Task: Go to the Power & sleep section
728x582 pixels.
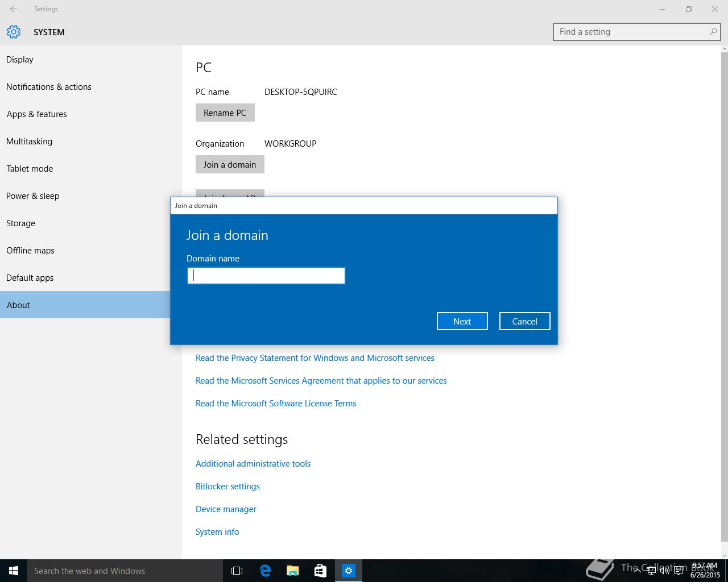Action: tap(33, 196)
